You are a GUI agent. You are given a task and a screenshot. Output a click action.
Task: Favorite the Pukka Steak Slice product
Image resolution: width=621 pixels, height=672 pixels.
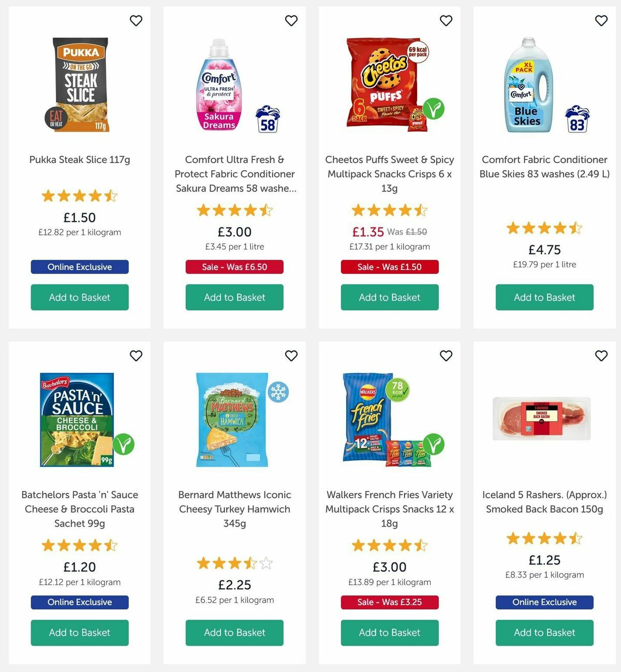(x=136, y=21)
